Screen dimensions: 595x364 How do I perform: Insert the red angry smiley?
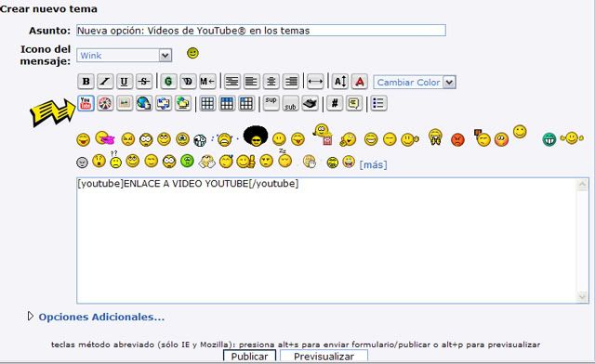pyautogui.click(x=457, y=140)
